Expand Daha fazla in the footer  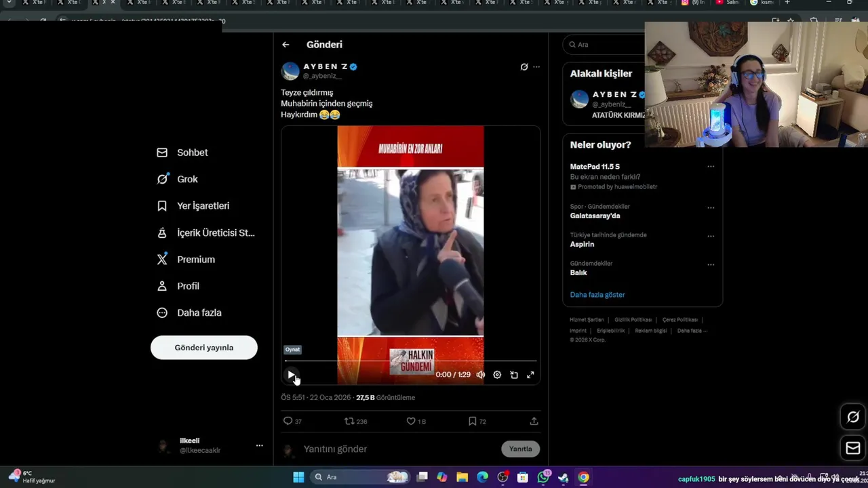click(x=692, y=331)
